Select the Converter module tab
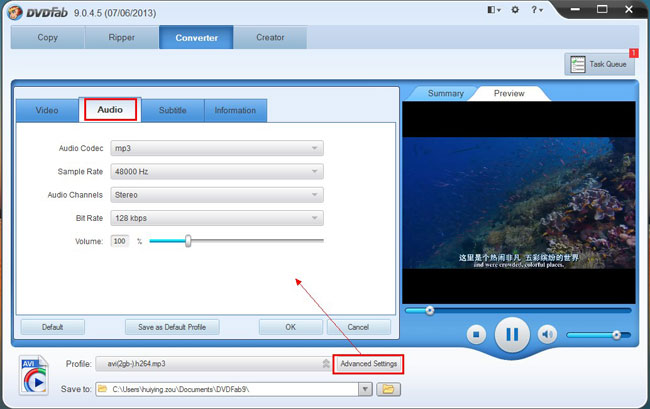 pyautogui.click(x=196, y=37)
